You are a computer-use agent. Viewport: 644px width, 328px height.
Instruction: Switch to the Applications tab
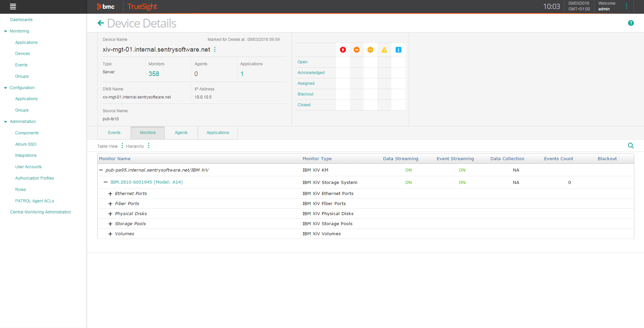[218, 133]
